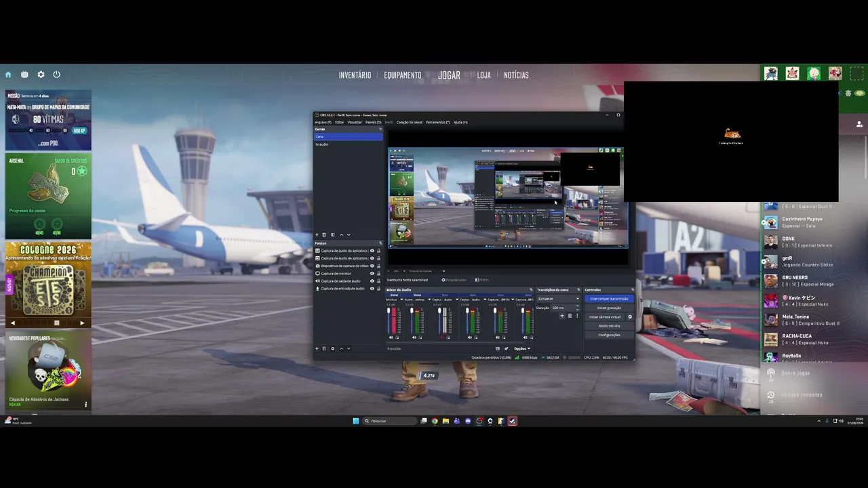Lock Dispositivo de captura de vídeo source

click(x=378, y=266)
